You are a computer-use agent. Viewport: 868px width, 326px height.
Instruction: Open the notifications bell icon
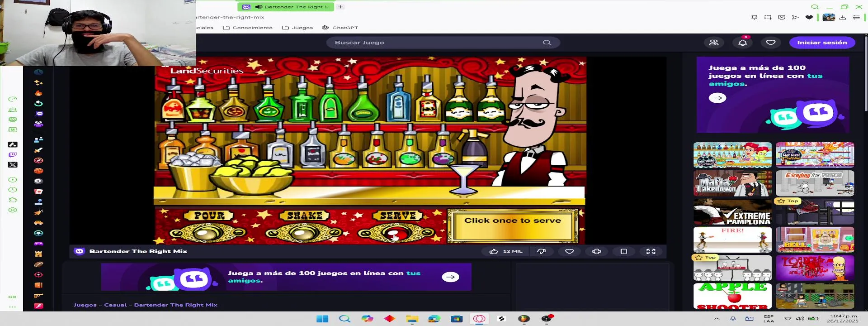click(743, 43)
